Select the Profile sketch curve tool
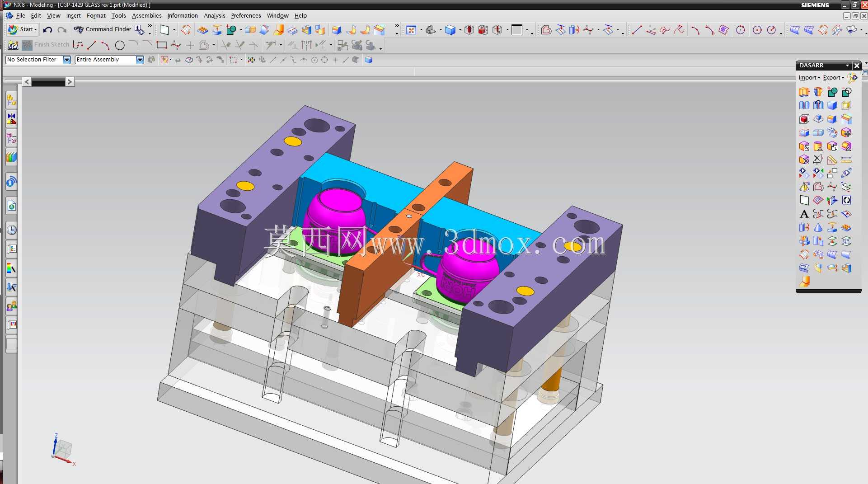Image resolution: width=868 pixels, height=484 pixels. [78, 45]
